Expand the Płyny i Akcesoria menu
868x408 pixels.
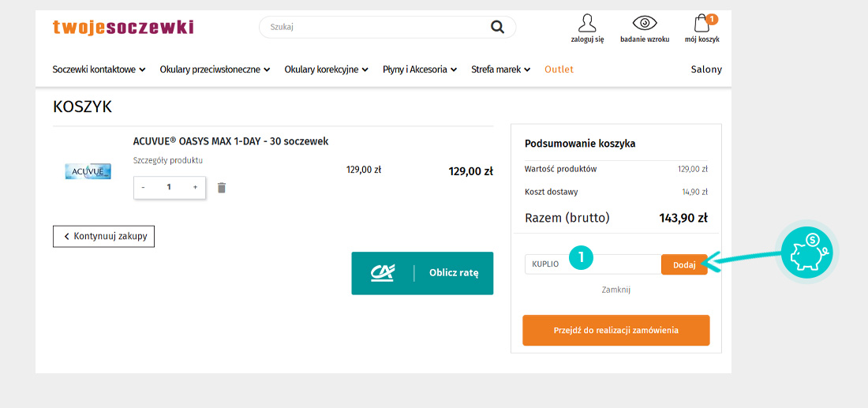tap(420, 69)
